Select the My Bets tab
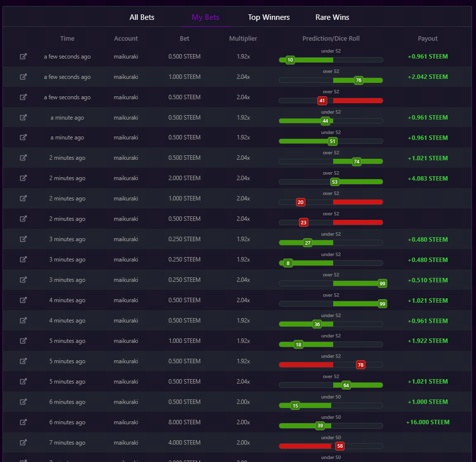This screenshot has height=462, width=476. pos(205,17)
